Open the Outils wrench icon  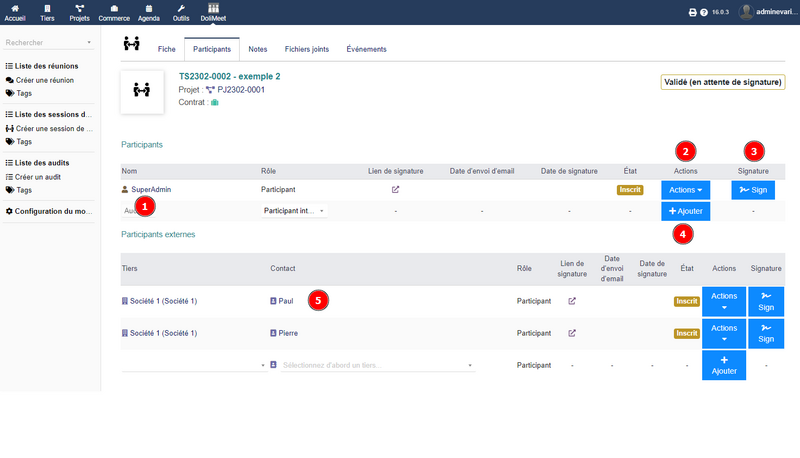pos(181,9)
